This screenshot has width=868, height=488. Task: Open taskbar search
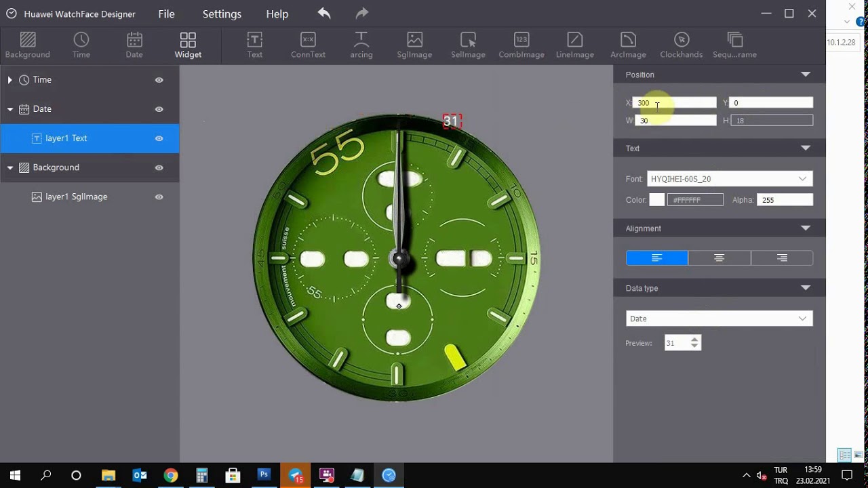(46, 475)
